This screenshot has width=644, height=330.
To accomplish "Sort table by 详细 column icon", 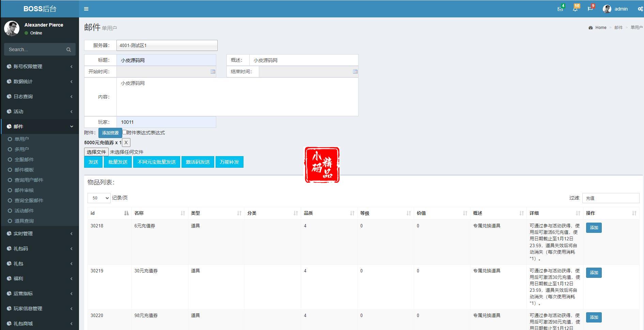I will pos(578,213).
